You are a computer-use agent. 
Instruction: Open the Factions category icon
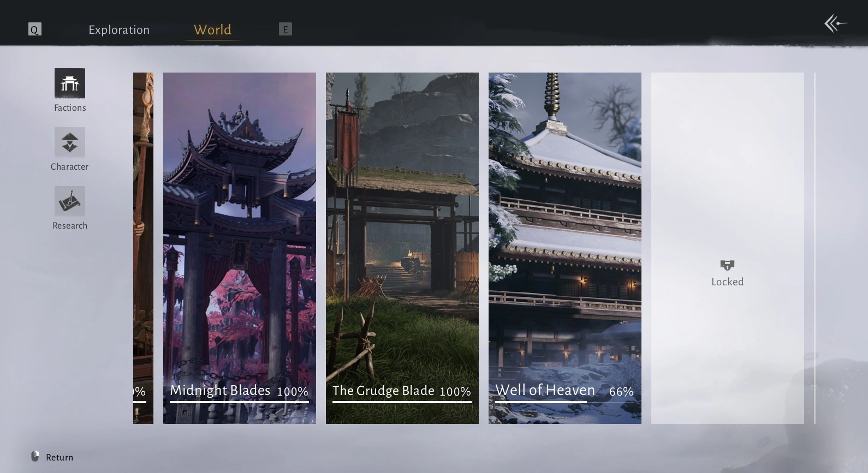70,83
